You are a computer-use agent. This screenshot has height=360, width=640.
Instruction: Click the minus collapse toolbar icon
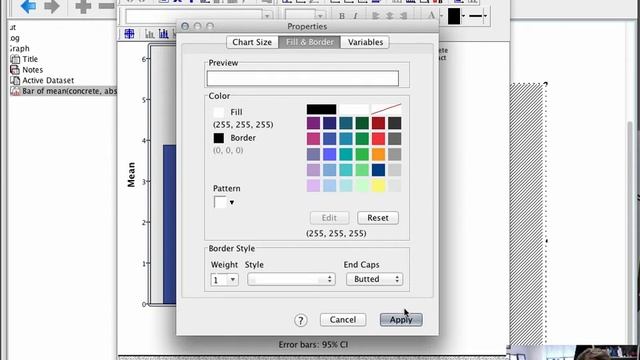tap(107, 6)
